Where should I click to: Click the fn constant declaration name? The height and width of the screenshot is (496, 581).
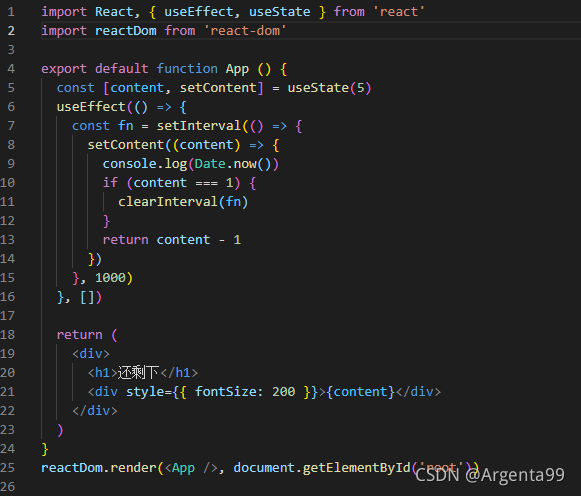(x=126, y=126)
